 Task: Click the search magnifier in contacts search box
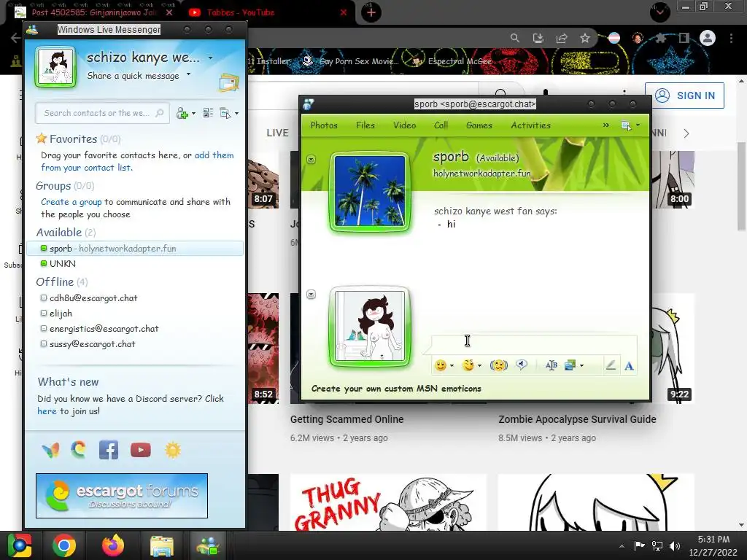tap(160, 113)
